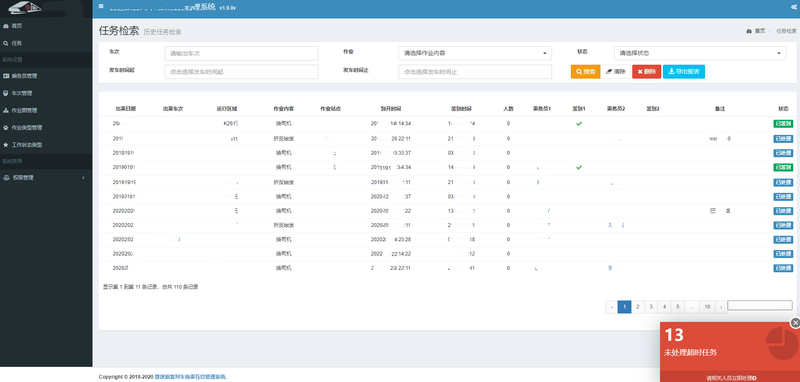Click the green checkmark in the K261 row

pos(579,124)
